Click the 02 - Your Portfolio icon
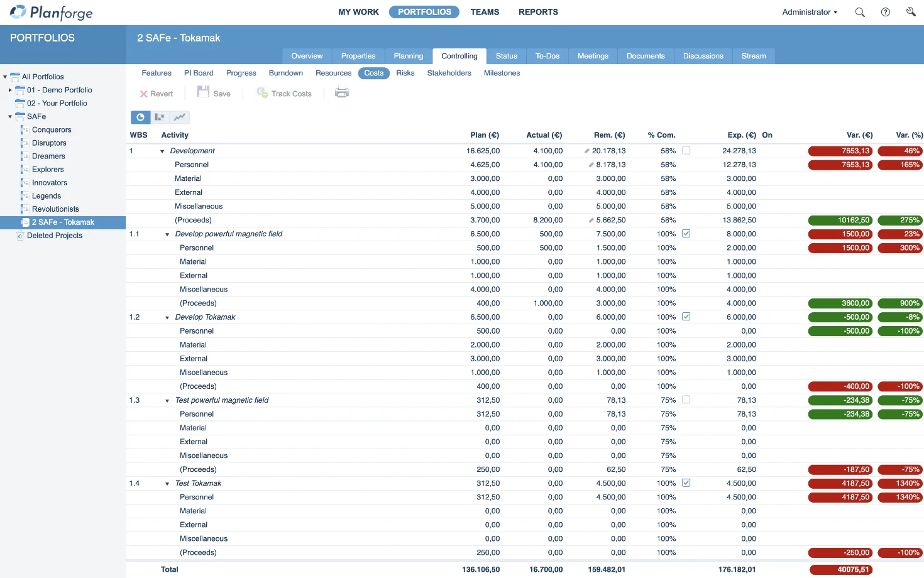Screen dimensions: 924x578 point(20,103)
